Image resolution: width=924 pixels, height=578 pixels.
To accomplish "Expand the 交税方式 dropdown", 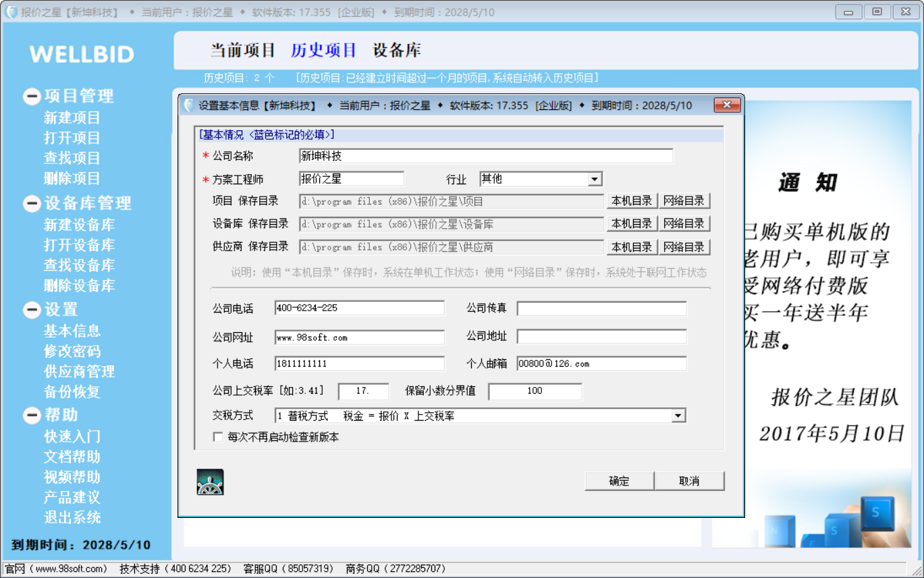I will pos(679,416).
